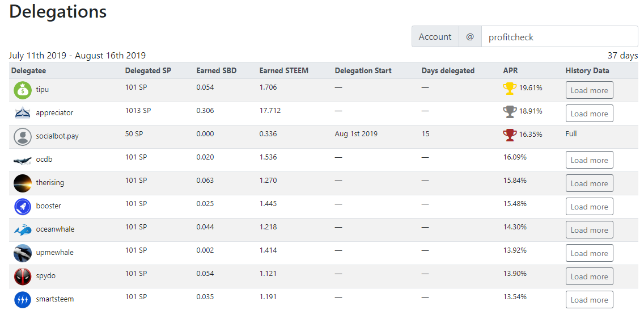Click the silver trophy next to 18.91%
The width and height of the screenshot is (644, 310).
(x=510, y=112)
